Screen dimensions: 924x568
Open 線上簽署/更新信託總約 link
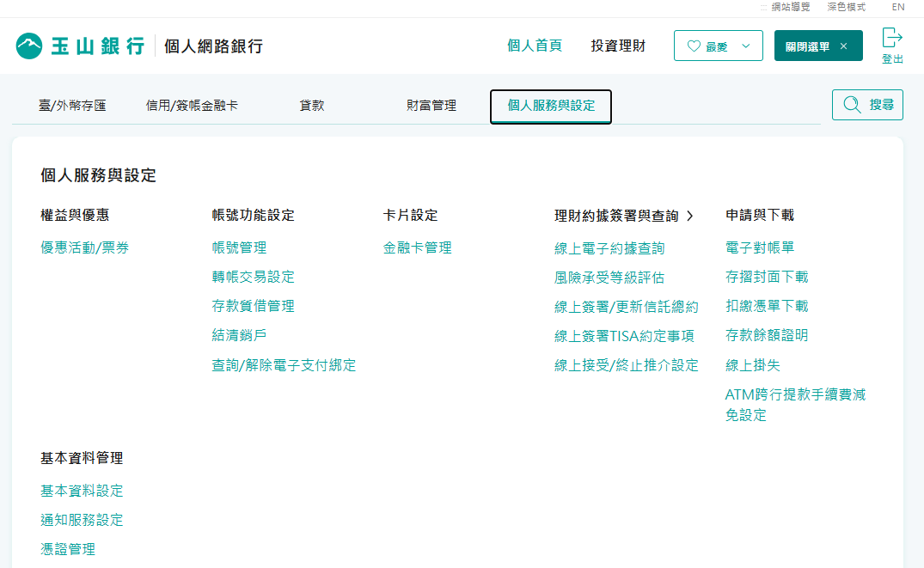(626, 307)
